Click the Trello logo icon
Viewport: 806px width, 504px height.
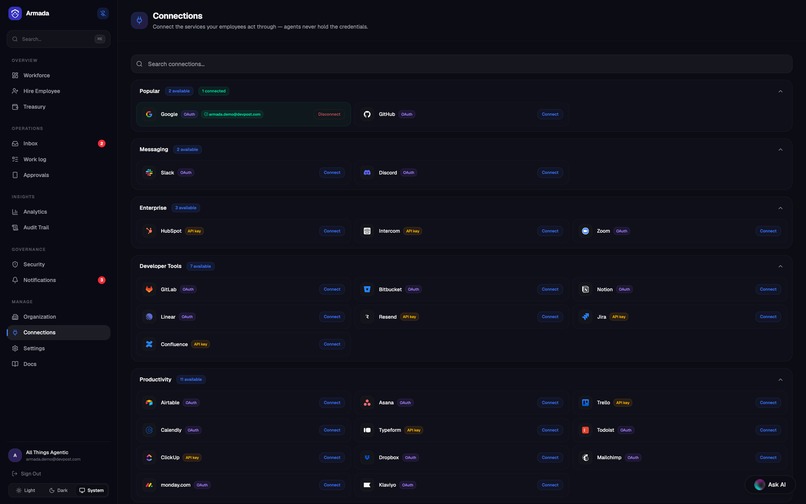click(585, 403)
